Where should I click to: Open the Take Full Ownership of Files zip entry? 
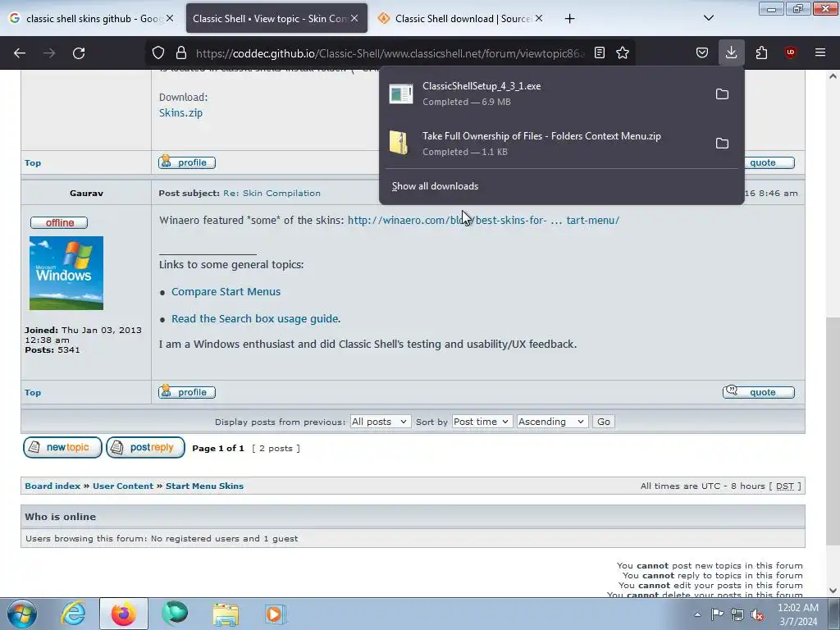pyautogui.click(x=544, y=143)
